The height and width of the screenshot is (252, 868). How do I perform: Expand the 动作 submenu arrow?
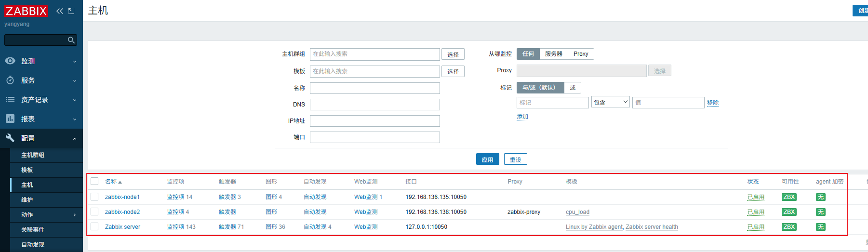[75, 215]
